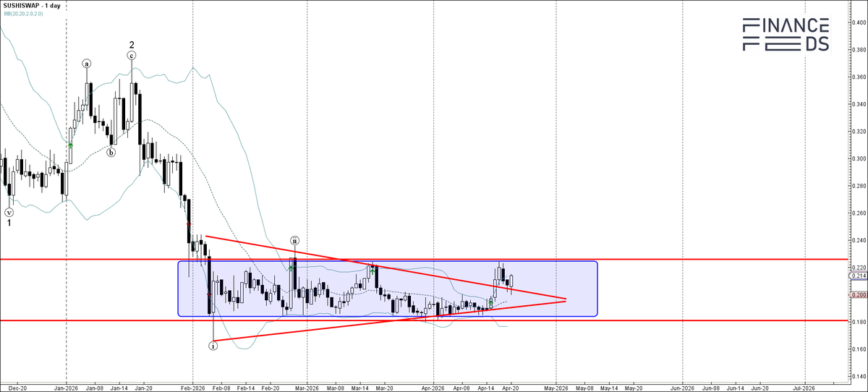Click the 0.360 price axis label

857,77
